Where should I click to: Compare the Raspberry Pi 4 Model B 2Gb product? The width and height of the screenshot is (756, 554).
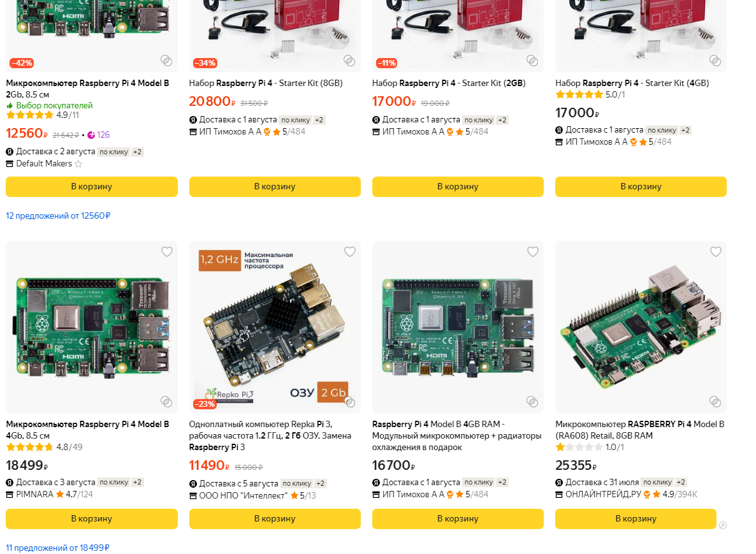click(x=166, y=61)
